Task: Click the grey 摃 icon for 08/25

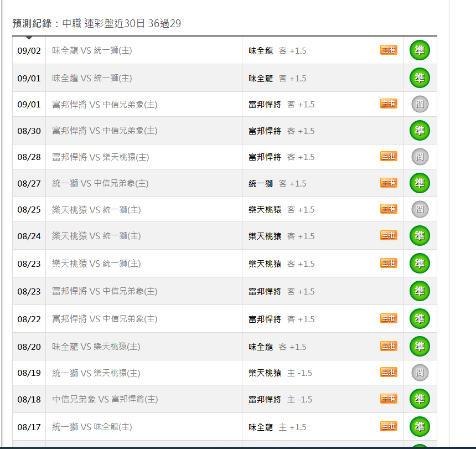Action: pos(420,209)
